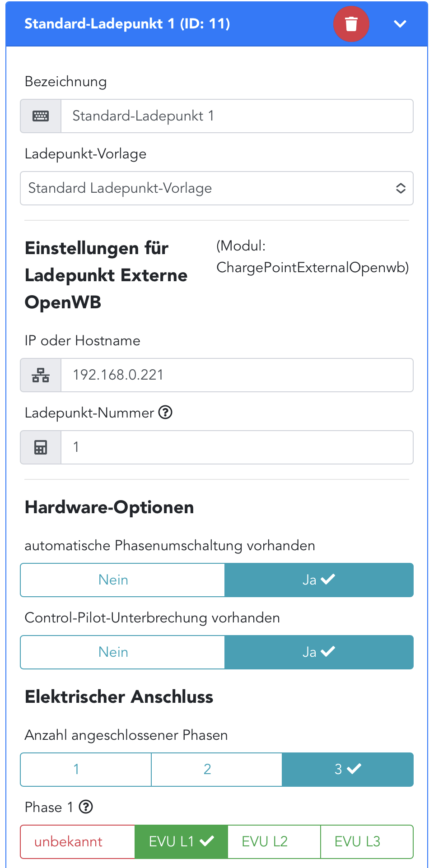Collapse the Standard-Ladepunkt 1 panel chevron
This screenshot has width=429, height=868.
point(400,24)
